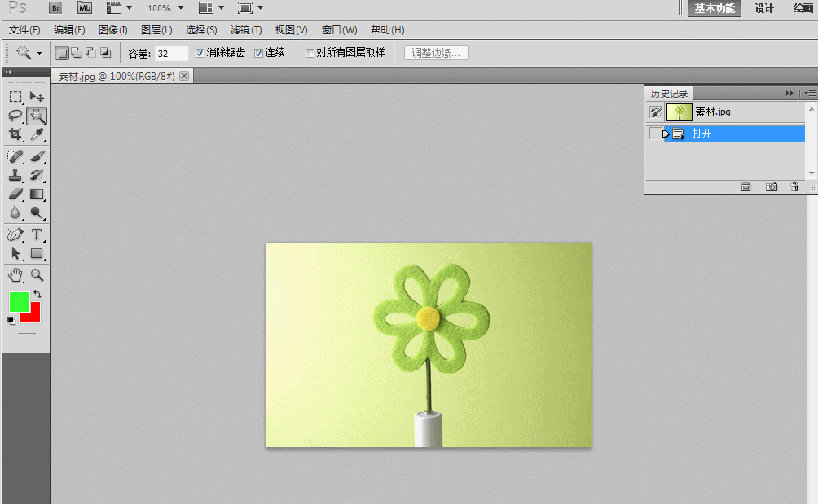The width and height of the screenshot is (818, 504).
Task: Click the 容差 tolerance input field
Action: [171, 53]
